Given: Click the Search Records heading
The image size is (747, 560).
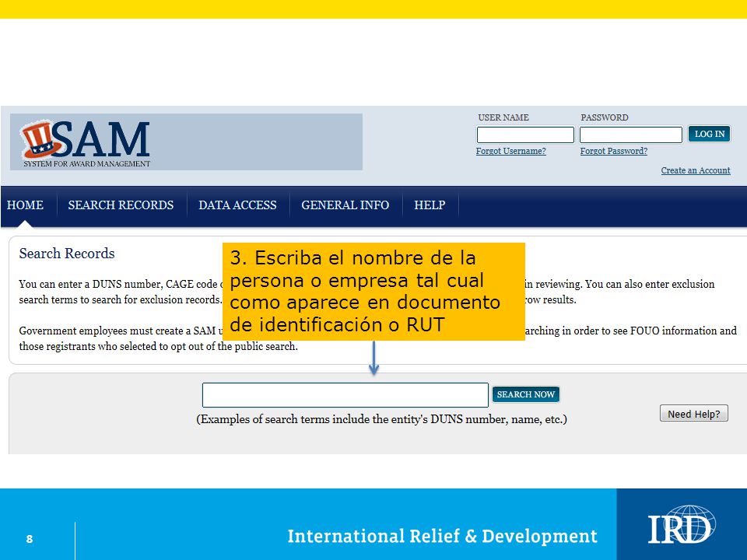Looking at the screenshot, I should tap(67, 254).
